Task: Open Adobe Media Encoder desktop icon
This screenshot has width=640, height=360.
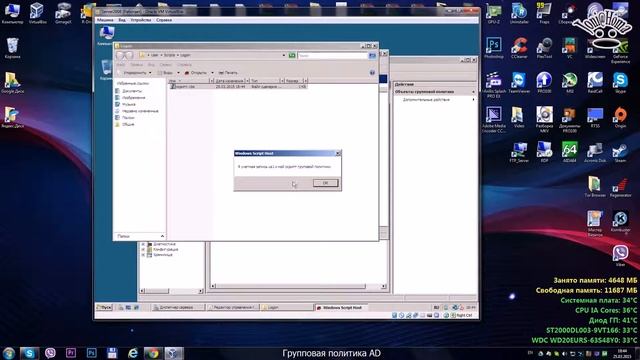Action: pos(494,119)
